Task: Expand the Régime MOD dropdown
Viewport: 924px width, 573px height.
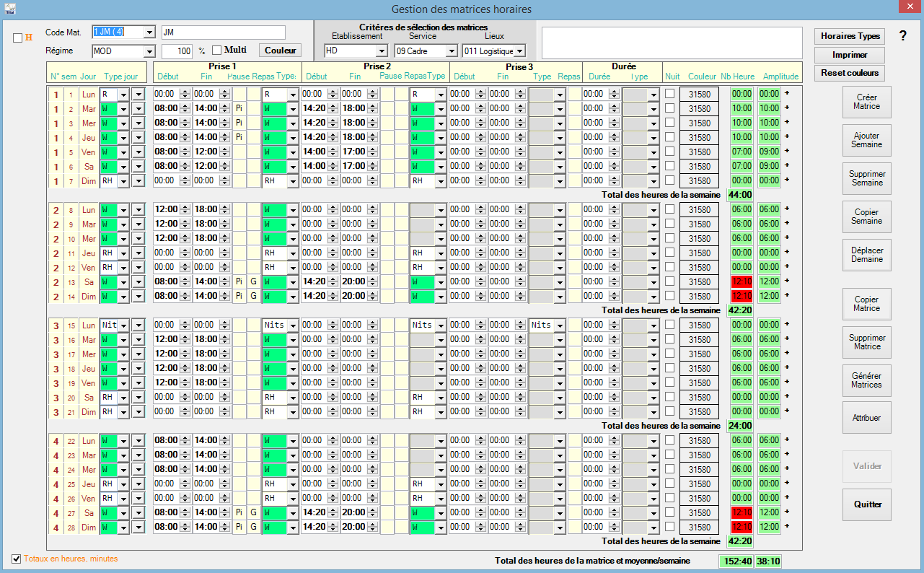Action: click(x=149, y=52)
